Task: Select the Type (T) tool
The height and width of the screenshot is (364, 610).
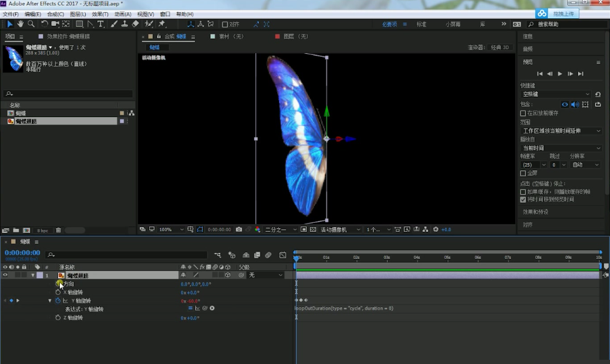Action: [x=100, y=24]
